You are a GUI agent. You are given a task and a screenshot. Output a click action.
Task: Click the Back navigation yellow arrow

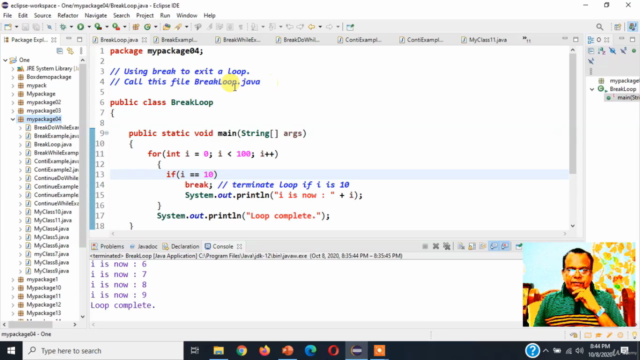pos(311,27)
